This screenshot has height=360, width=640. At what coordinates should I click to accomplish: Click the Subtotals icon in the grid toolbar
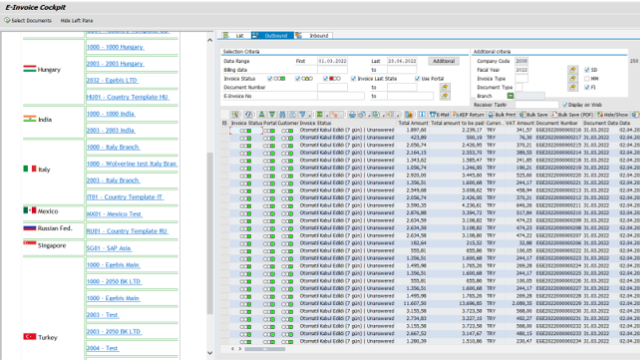tap(334, 115)
